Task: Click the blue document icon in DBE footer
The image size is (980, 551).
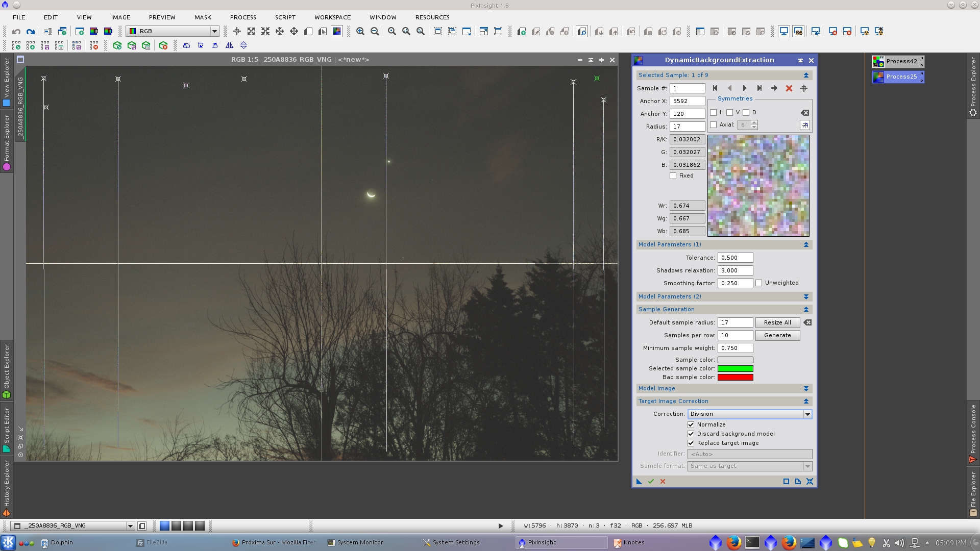Action: (x=798, y=481)
